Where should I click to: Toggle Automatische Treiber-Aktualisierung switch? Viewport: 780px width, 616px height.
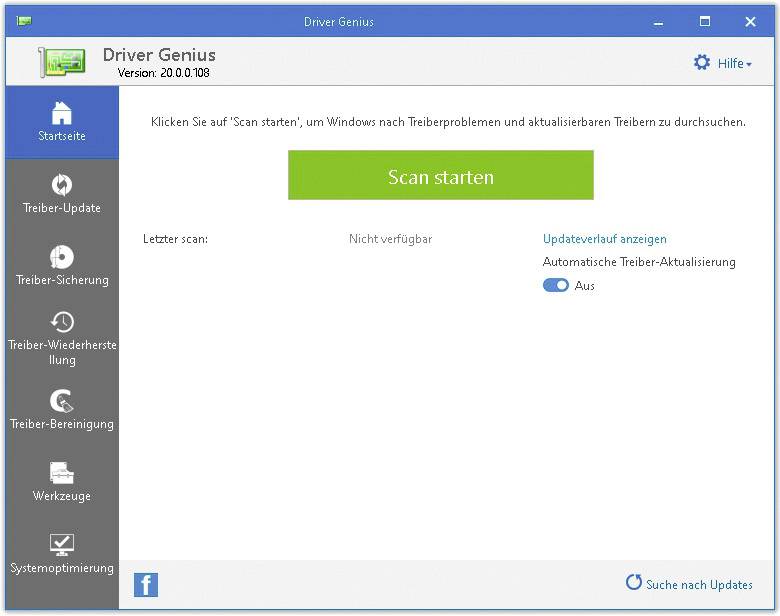pyautogui.click(x=556, y=286)
